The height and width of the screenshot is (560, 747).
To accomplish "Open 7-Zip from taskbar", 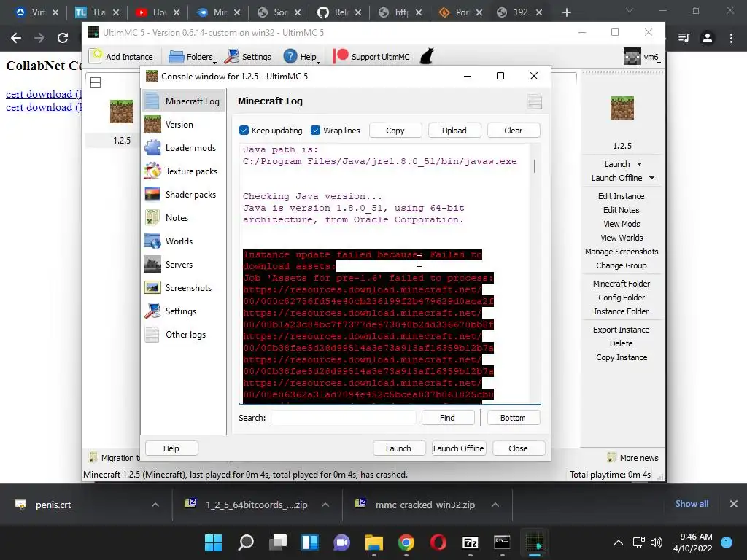I will pyautogui.click(x=471, y=542).
